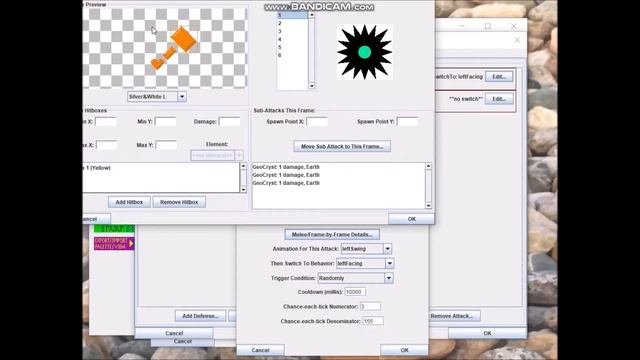
Task: Click OK below the Denominator field
Action: (x=404, y=350)
